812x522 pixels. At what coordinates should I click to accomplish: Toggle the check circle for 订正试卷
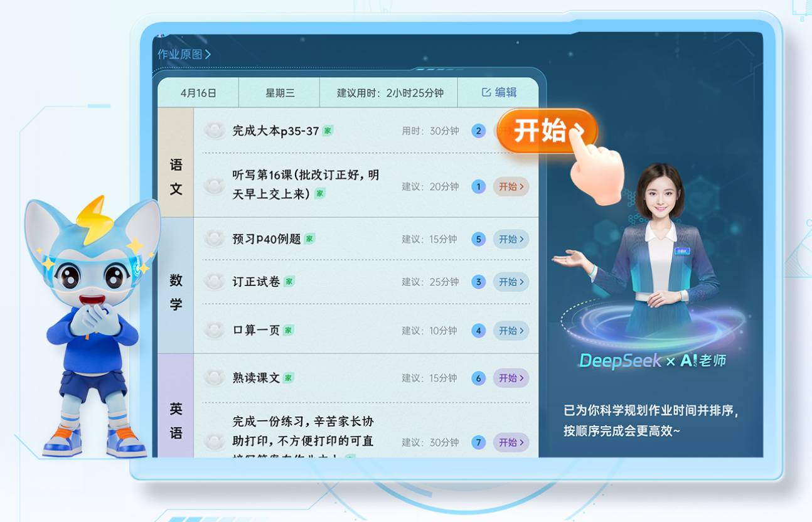pyautogui.click(x=215, y=282)
